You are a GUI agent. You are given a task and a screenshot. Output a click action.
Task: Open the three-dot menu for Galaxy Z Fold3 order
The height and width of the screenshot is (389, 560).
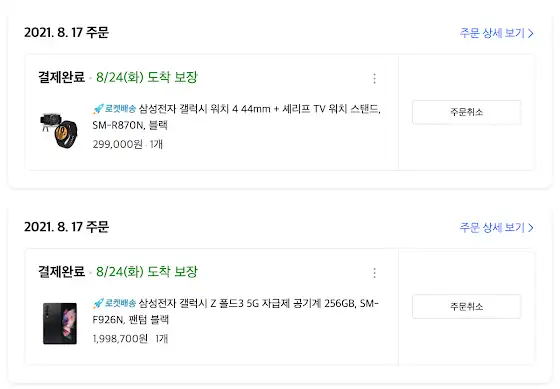tap(374, 273)
